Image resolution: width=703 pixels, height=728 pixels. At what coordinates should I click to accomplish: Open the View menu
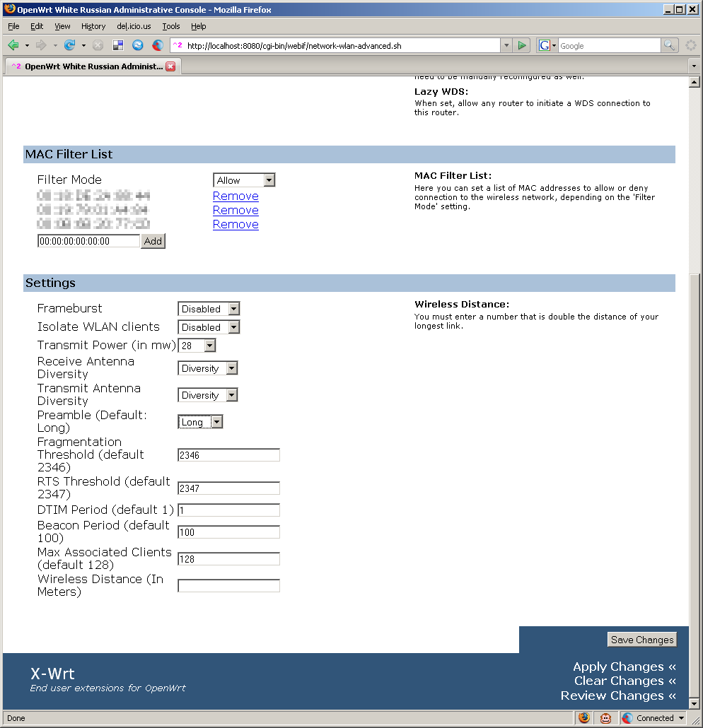click(62, 26)
